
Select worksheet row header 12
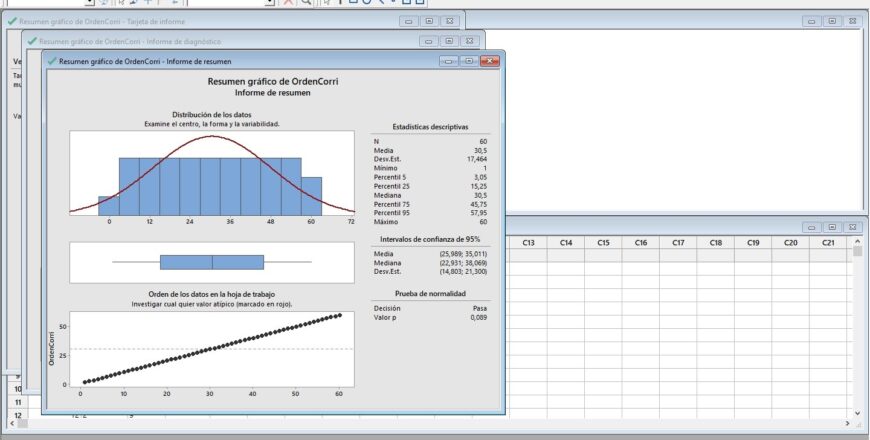tap(18, 414)
